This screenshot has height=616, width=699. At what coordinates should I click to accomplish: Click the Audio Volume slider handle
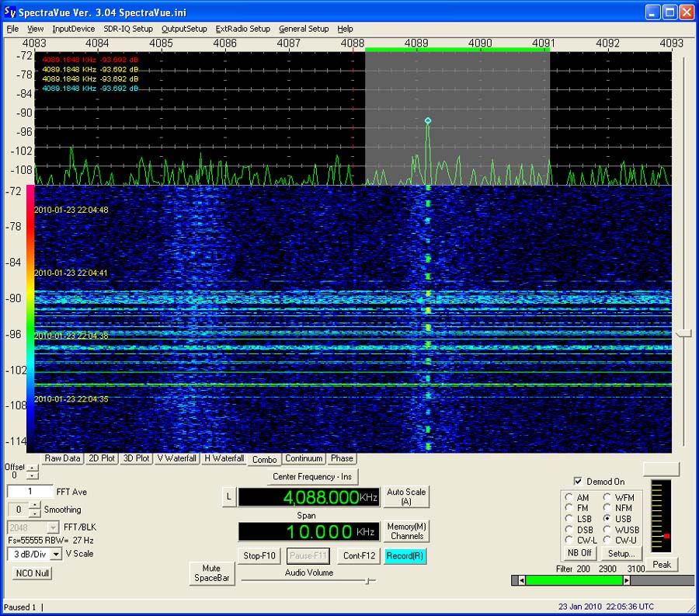coord(368,581)
